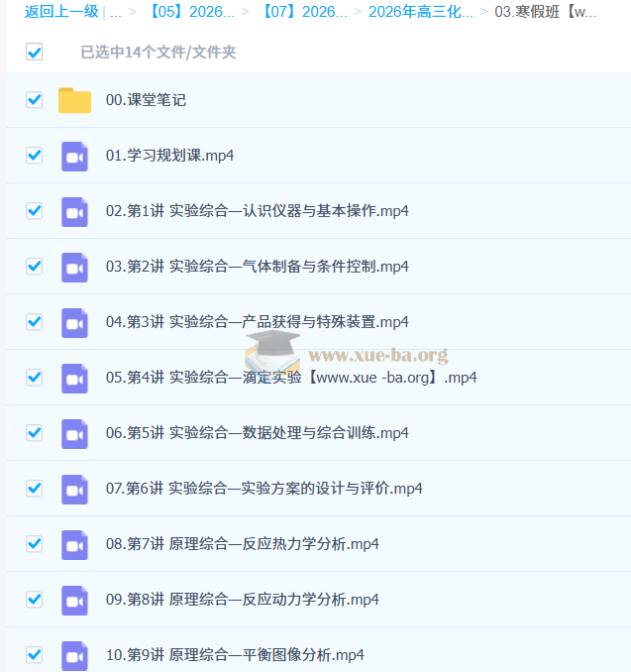Click video icon of 09.第8讲 反应动力学分析

[x=74, y=600]
